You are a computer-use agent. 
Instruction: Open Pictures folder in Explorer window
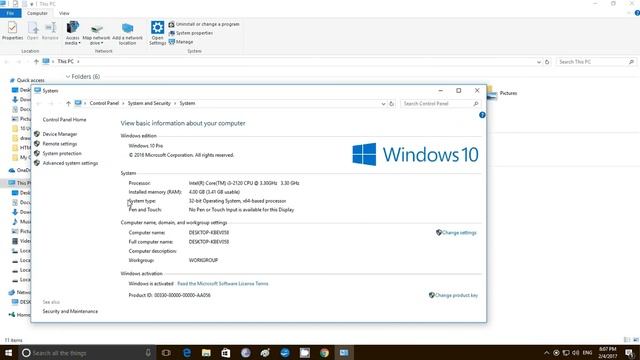(502, 93)
